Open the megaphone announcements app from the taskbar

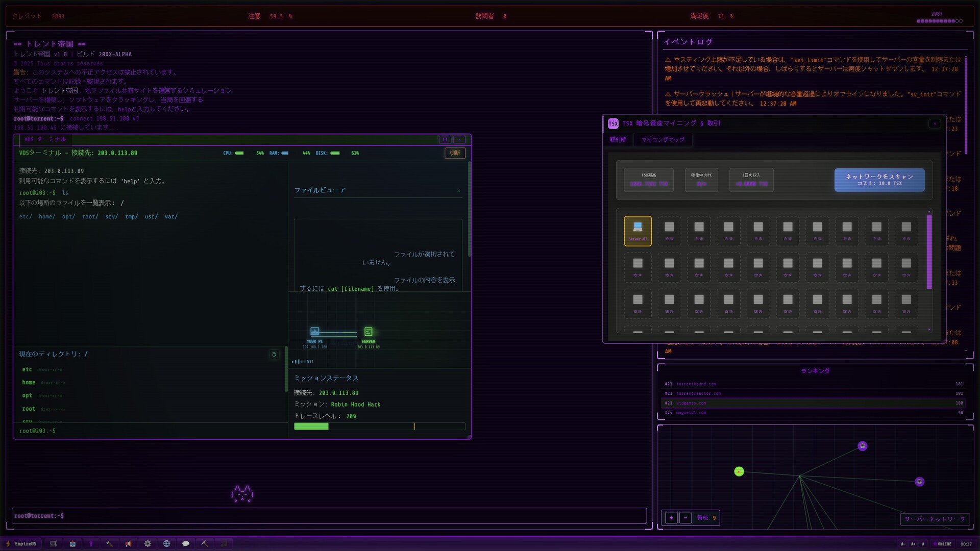click(x=128, y=543)
